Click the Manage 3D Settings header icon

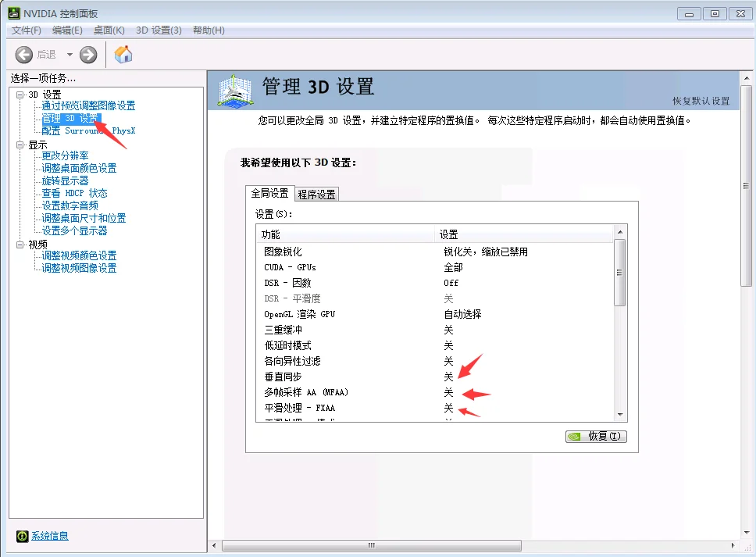coord(234,90)
